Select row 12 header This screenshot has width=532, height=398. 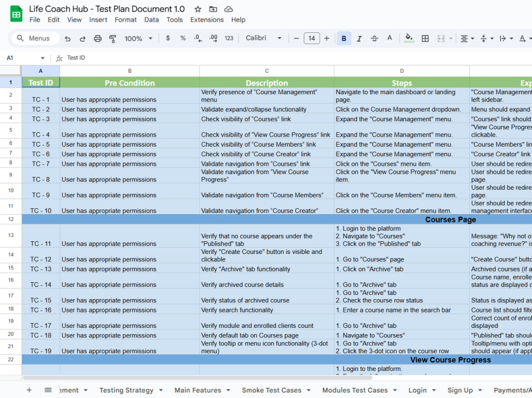click(11, 219)
